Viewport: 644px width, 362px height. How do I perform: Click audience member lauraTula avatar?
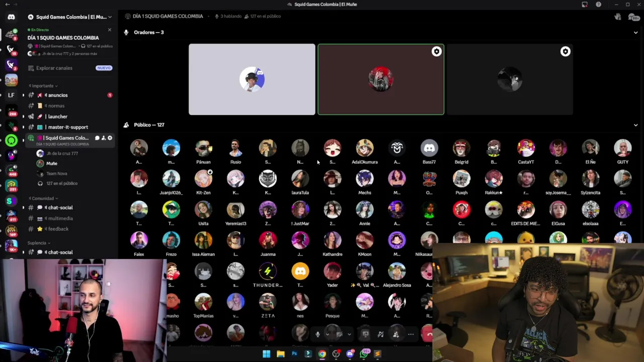coord(300,178)
